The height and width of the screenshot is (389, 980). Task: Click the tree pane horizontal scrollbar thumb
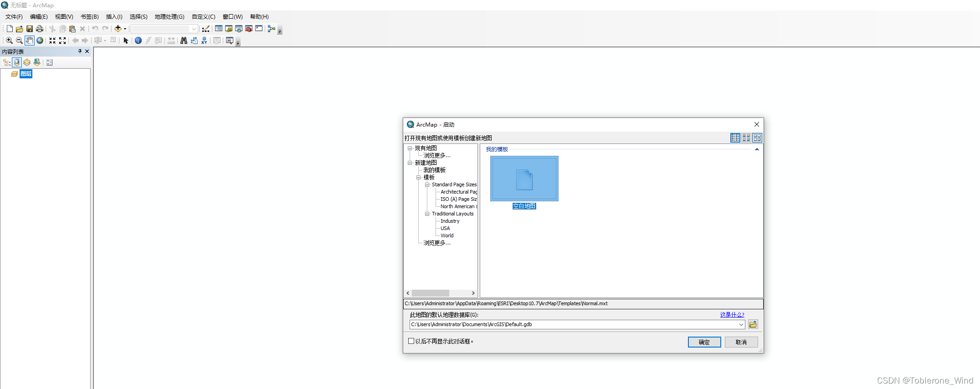pos(431,293)
